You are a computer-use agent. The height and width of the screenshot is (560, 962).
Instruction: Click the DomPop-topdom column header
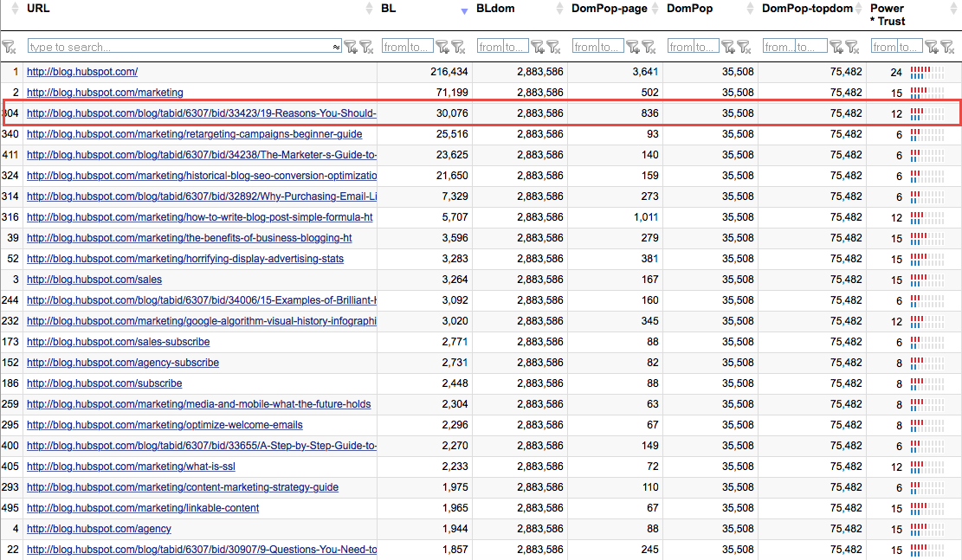[x=807, y=9]
